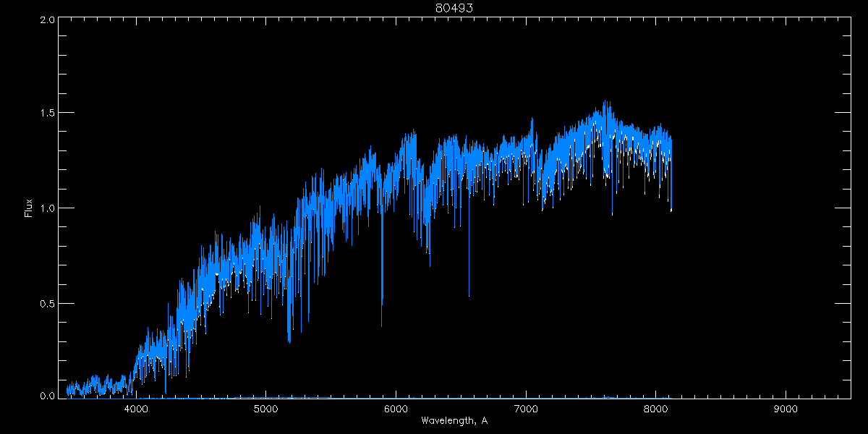Click the 1.0 flux tick label

pos(46,208)
